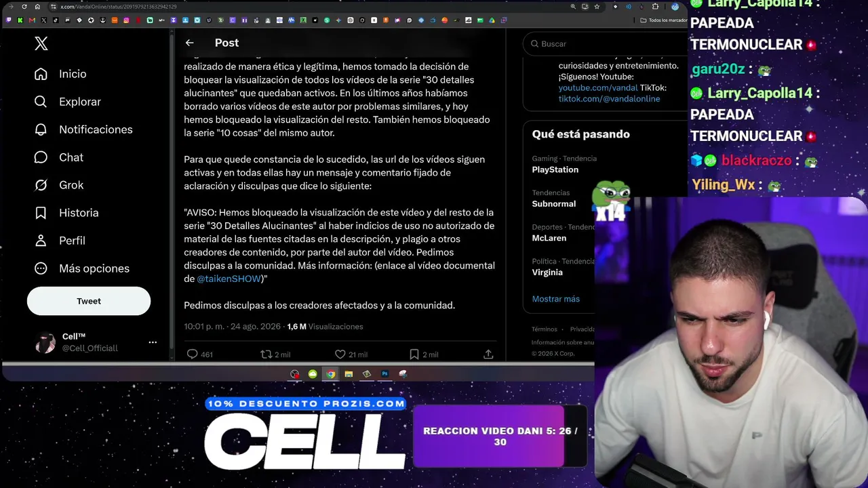Click the browser home button
Screen dimensions: 868x488
39,7
